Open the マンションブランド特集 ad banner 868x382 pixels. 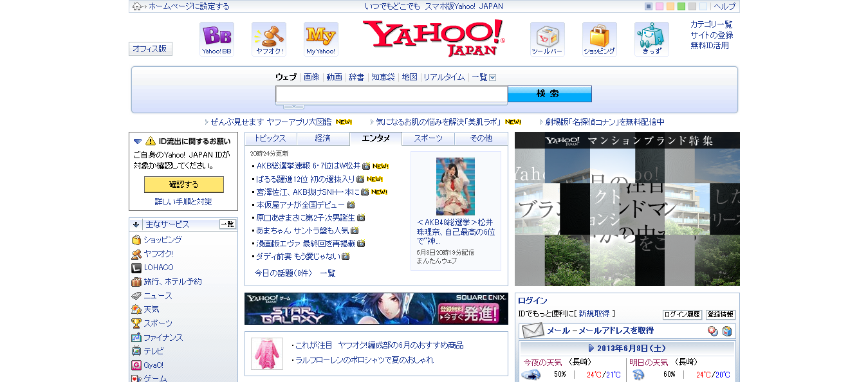(x=627, y=209)
